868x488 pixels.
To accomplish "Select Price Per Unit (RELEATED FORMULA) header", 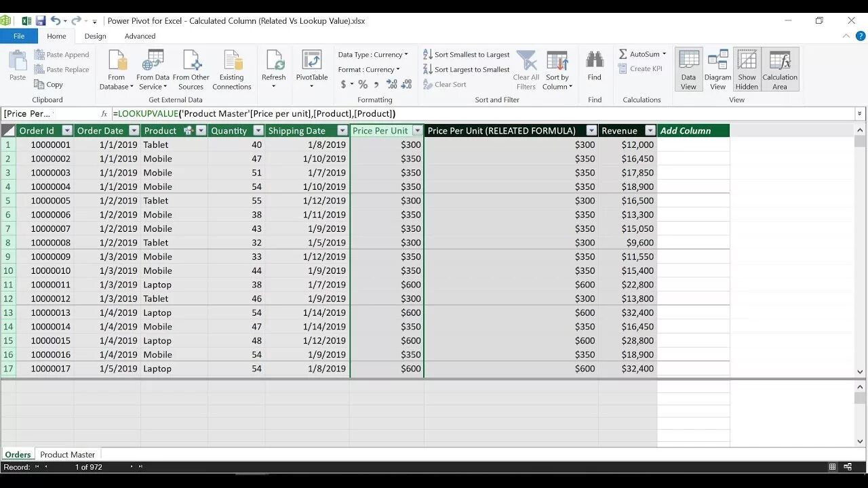I will point(502,131).
